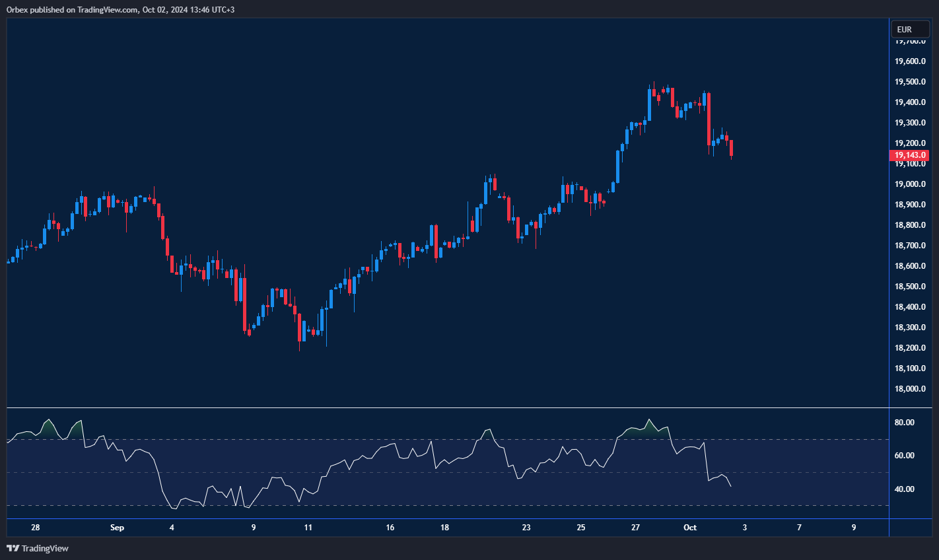939x560 pixels.
Task: Click the 23 date label on time axis
Action: coord(526,527)
